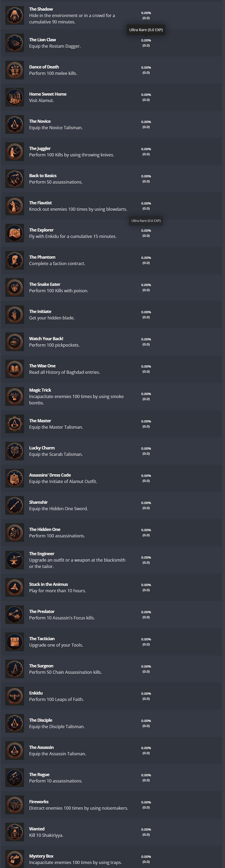Select the Fireworks achievement icon
This screenshot has width=225, height=868.
coord(14,805)
